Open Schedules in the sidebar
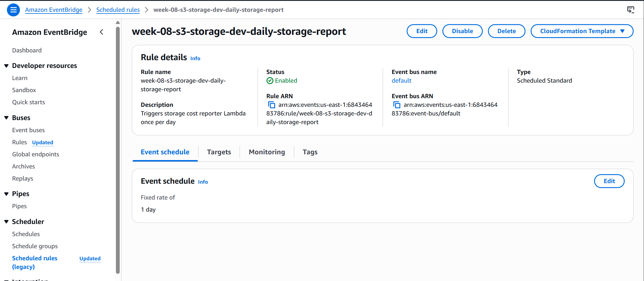 pyautogui.click(x=26, y=234)
